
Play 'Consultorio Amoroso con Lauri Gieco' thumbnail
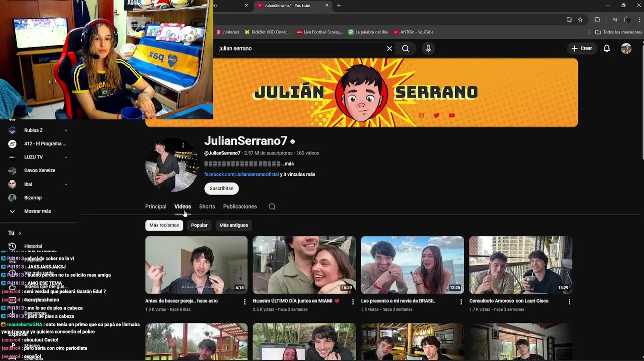pos(521,265)
